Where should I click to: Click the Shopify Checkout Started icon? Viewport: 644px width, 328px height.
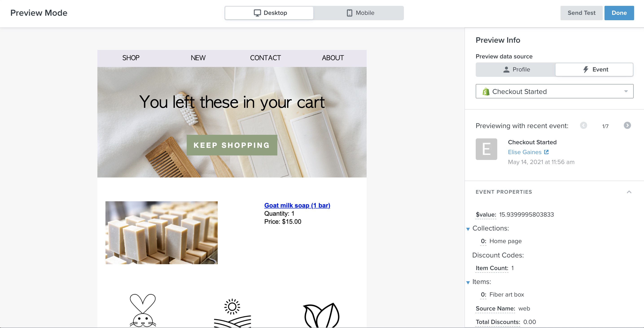[486, 91]
